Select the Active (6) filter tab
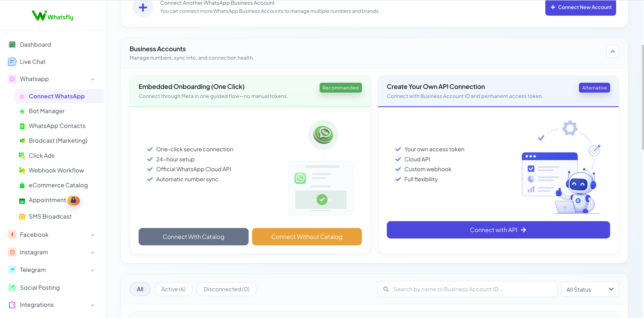Image resolution: width=644 pixels, height=318 pixels. [x=173, y=289]
